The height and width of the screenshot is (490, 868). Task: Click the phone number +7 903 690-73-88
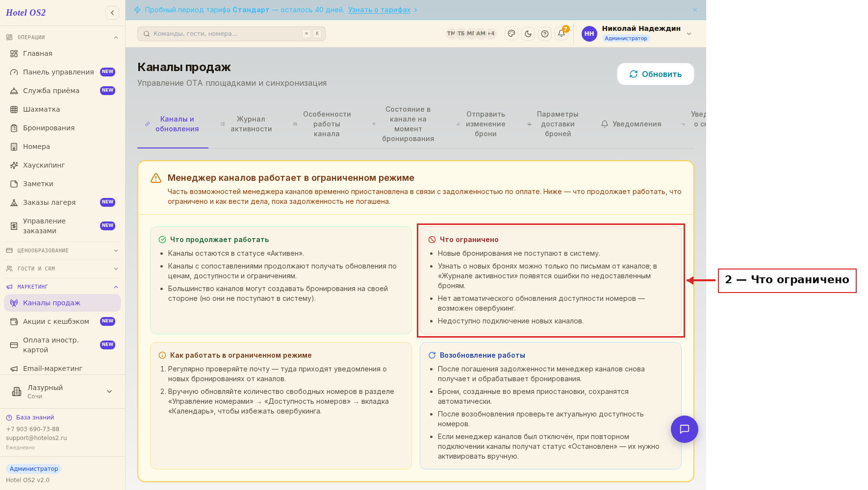click(x=32, y=429)
